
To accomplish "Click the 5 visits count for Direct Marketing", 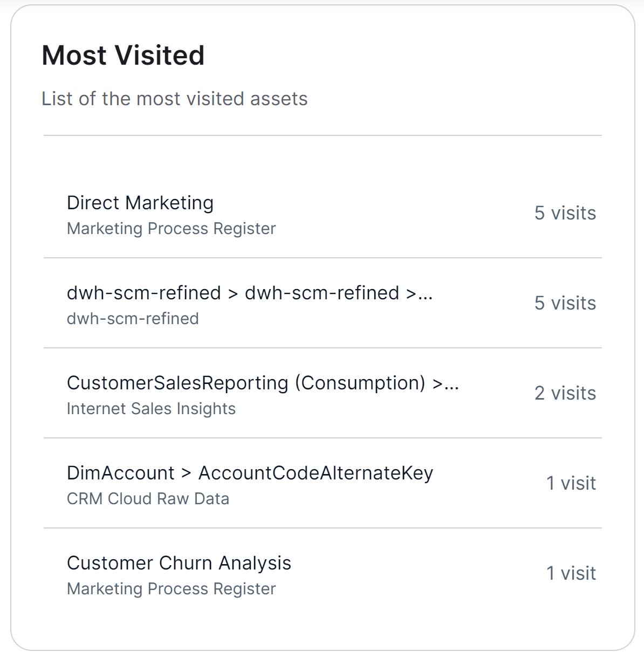I will click(565, 213).
